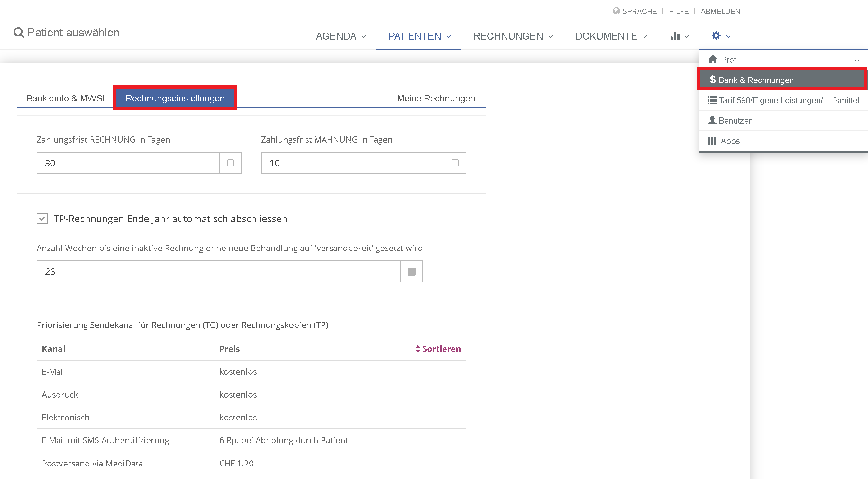Screen dimensions: 868x479
Task: Click the grid icon beside Apps
Action: tap(712, 141)
